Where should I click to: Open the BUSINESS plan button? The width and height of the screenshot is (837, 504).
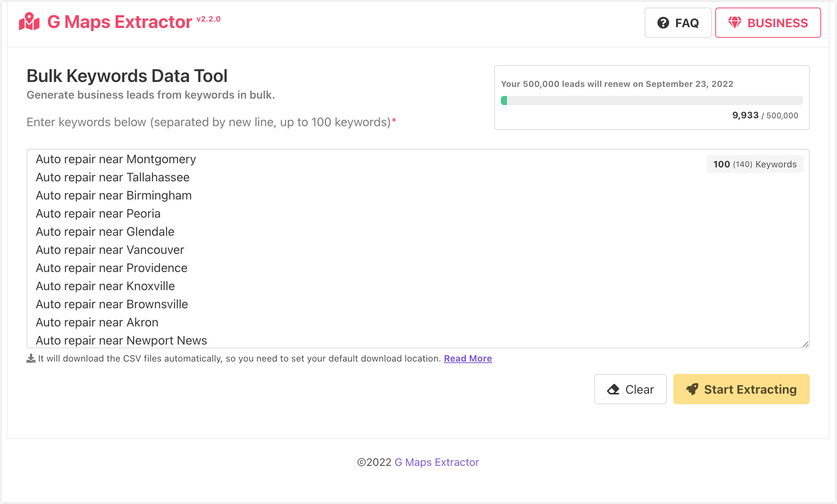pos(768,23)
